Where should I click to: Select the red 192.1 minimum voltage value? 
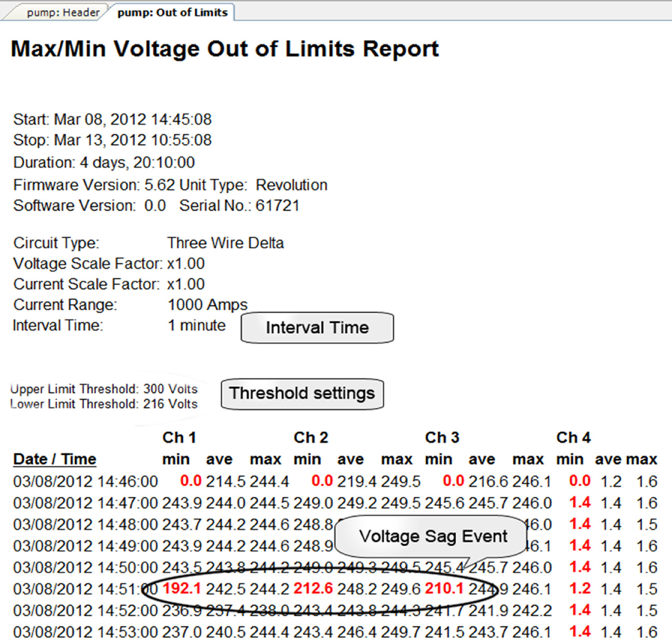[x=181, y=589]
